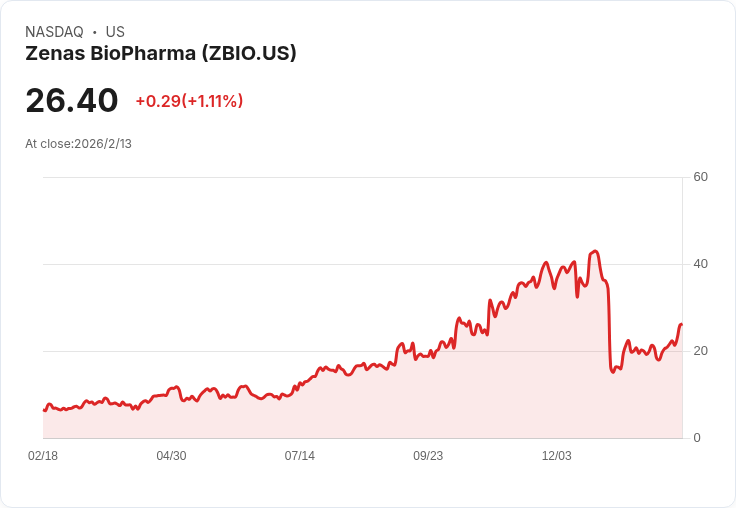736x508 pixels.
Task: Click the 0 label on price axis
Action: click(x=697, y=438)
